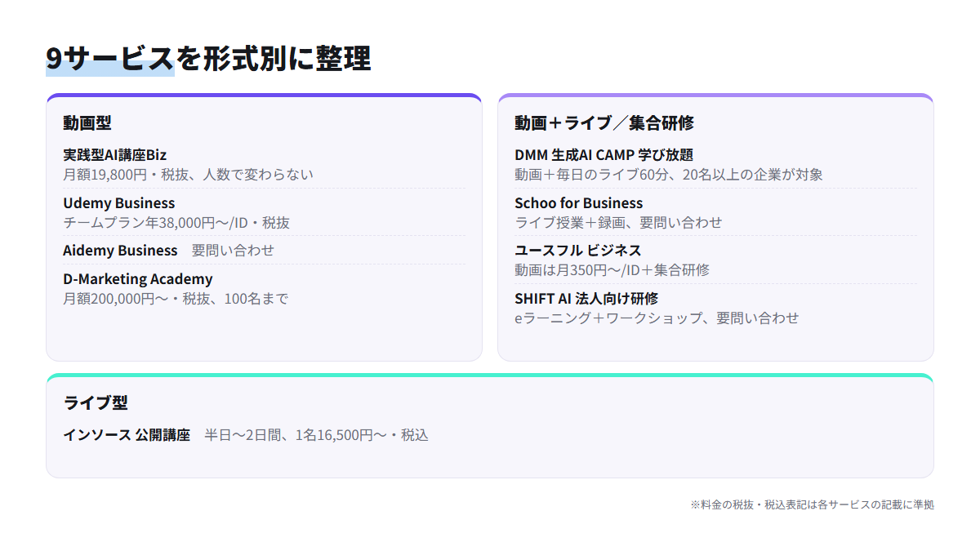The width and height of the screenshot is (980, 551).
Task: Select the 半日〜2日間、1名16,500円〜 pricing text
Action: (x=317, y=435)
